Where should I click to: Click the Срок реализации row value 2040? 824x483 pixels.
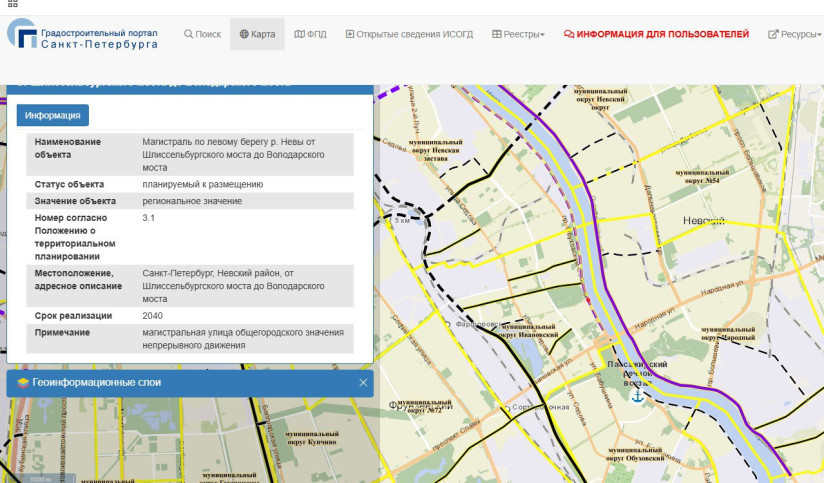(x=154, y=315)
